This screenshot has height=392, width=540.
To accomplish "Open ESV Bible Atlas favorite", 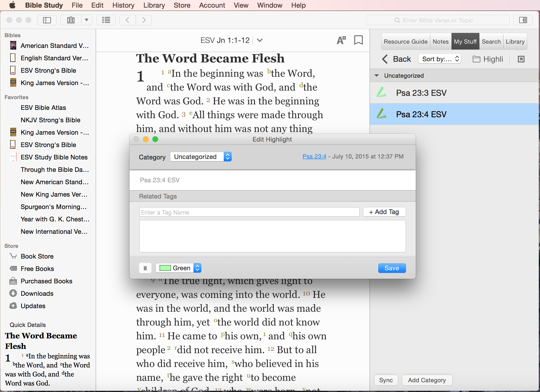I will (43, 107).
